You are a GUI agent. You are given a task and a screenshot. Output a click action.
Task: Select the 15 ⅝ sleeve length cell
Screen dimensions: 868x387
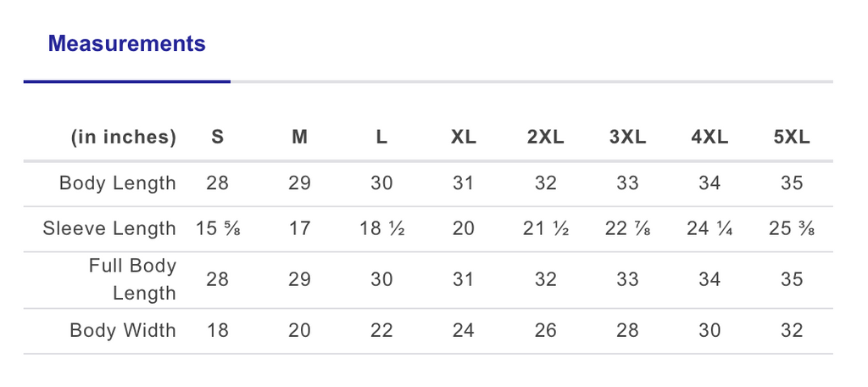218,228
